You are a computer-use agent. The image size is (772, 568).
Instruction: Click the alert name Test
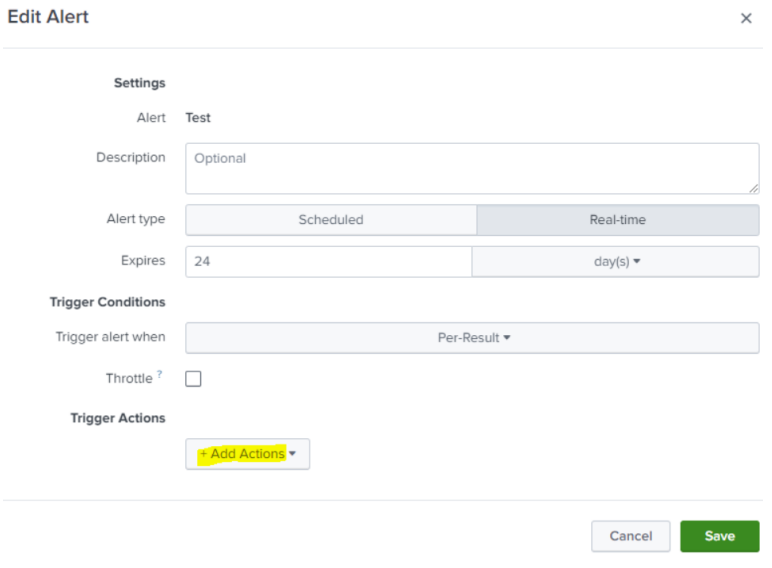(198, 118)
